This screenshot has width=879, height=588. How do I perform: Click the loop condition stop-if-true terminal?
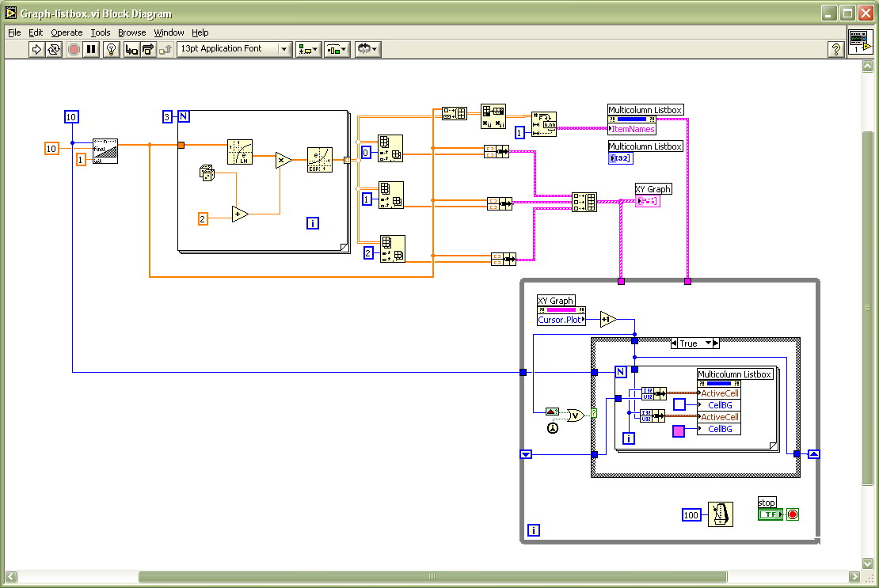pos(793,514)
